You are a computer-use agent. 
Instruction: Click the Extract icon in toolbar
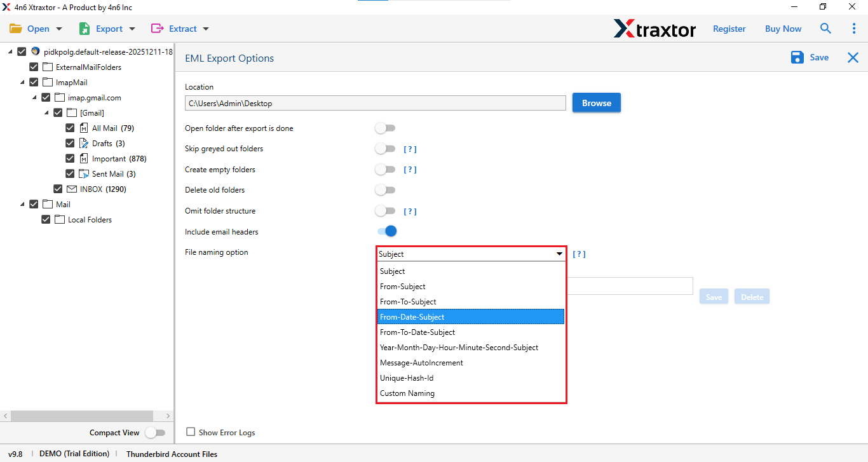coord(157,28)
